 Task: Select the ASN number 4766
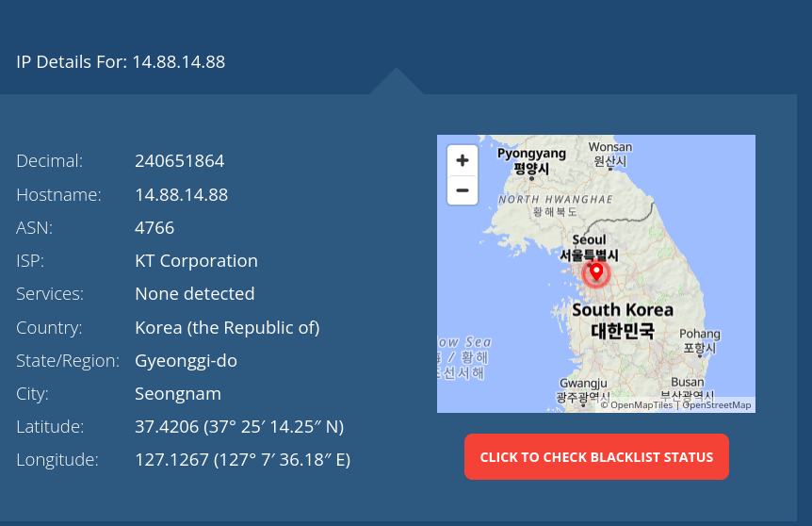154,228
